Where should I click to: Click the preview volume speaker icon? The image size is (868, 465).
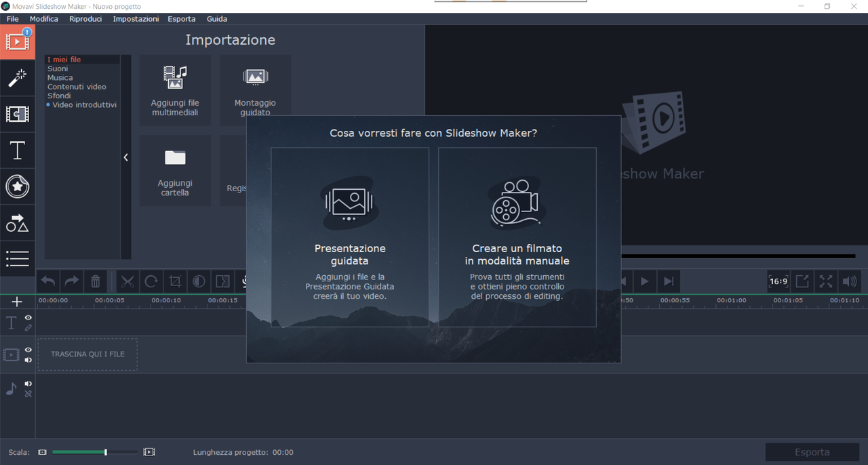coord(849,281)
